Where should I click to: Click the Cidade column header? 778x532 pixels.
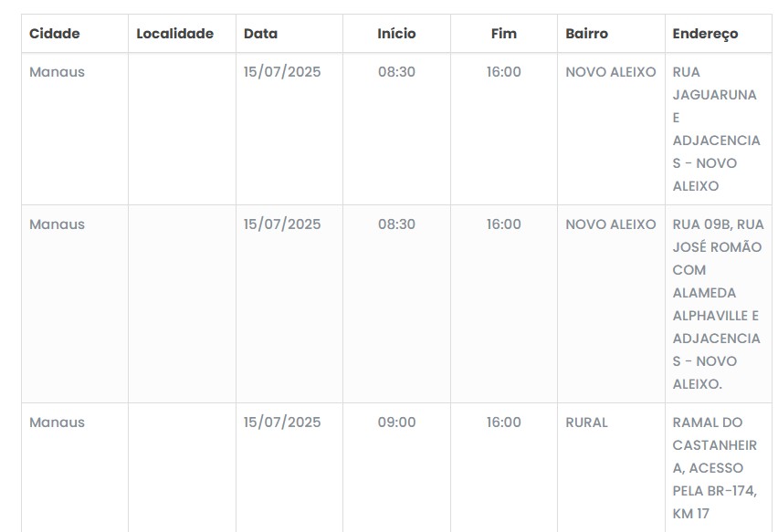pos(55,34)
